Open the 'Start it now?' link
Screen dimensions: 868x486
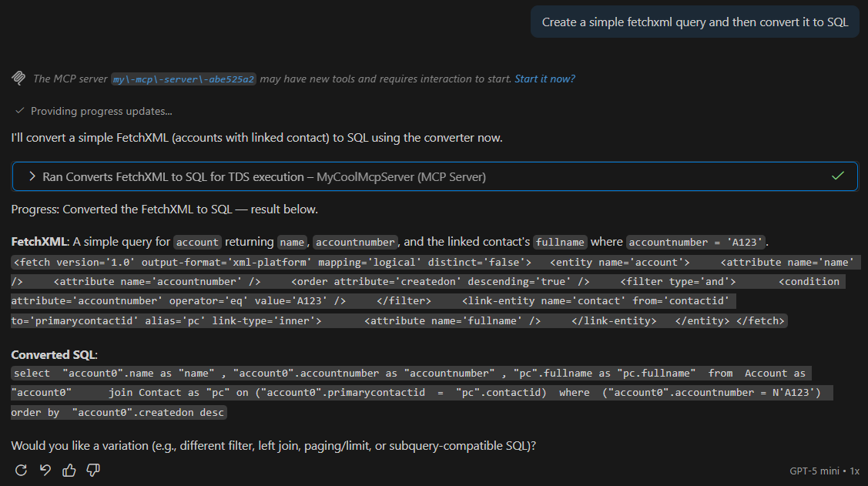(545, 79)
